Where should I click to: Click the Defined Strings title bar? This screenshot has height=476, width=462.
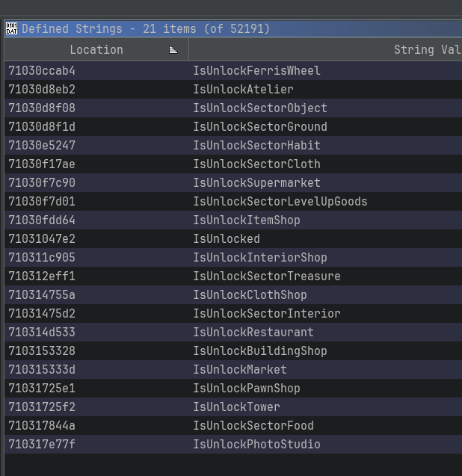click(233, 29)
